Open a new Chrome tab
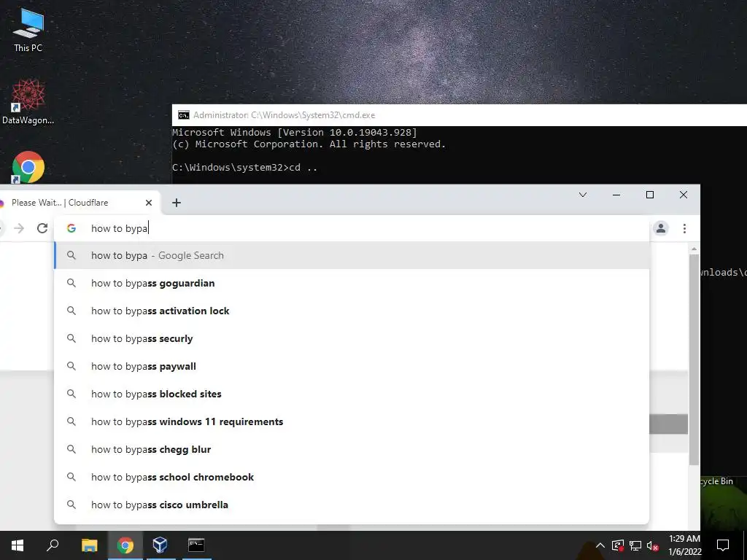This screenshot has width=747, height=560. [x=177, y=203]
